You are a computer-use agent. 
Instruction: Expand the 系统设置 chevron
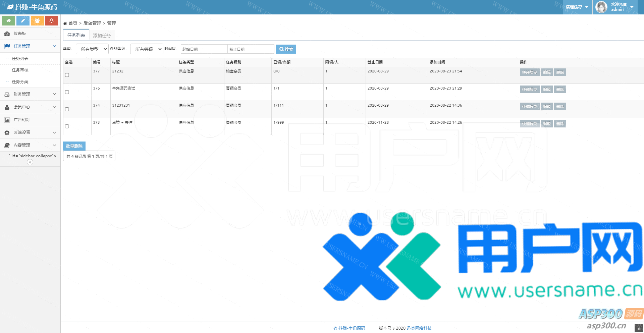54,132
